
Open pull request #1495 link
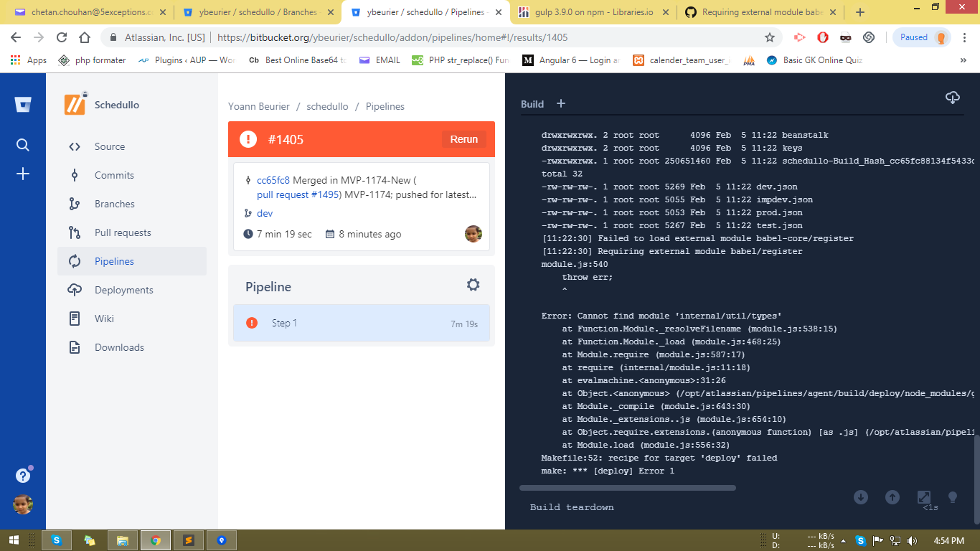coord(298,194)
